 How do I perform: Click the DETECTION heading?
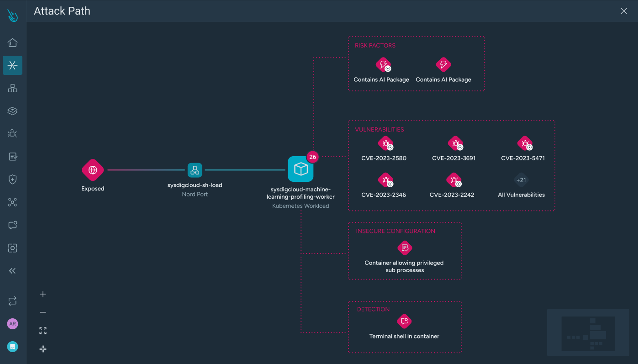point(373,309)
